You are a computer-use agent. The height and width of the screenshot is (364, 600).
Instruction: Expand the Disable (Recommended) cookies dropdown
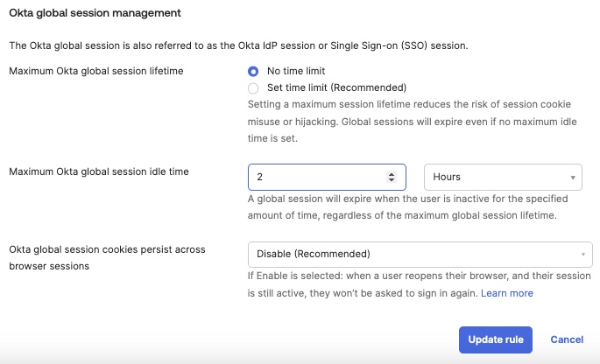click(414, 254)
